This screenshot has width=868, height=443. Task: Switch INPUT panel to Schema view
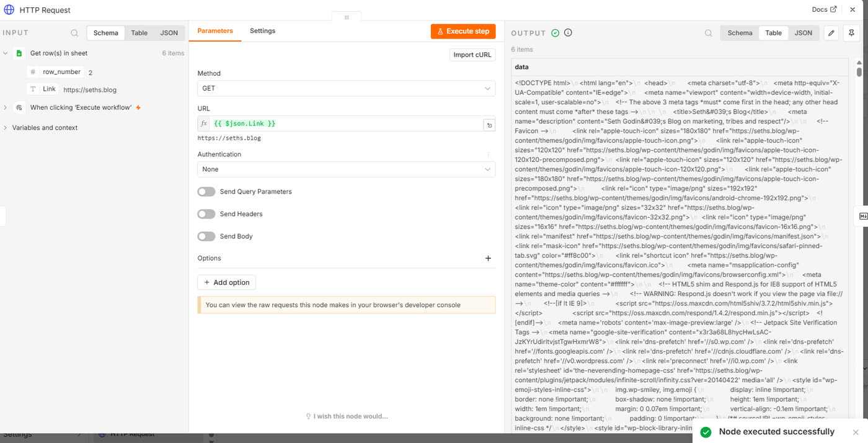click(x=106, y=33)
